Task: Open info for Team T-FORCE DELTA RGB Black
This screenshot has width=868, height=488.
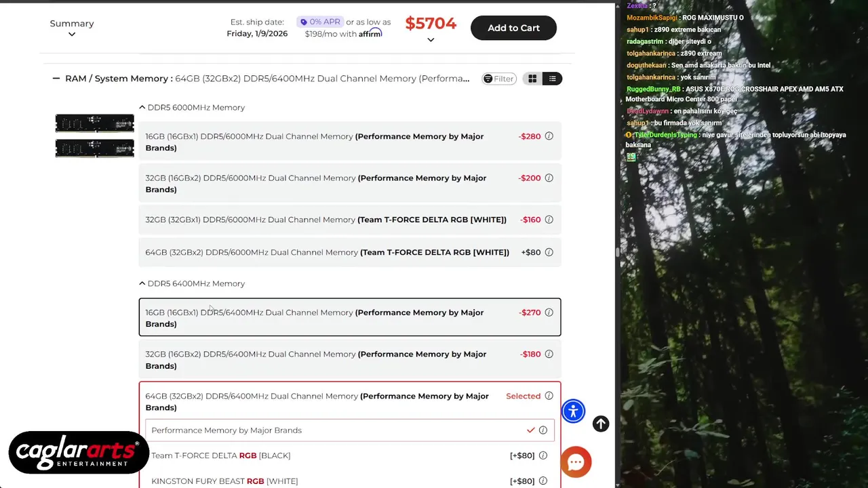Action: [542, 455]
